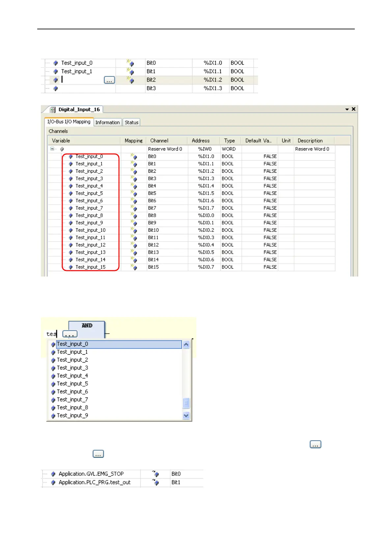The width and height of the screenshot is (392, 555).
Task: Click the autocomplete list scroll down arrow
Action: click(x=186, y=416)
